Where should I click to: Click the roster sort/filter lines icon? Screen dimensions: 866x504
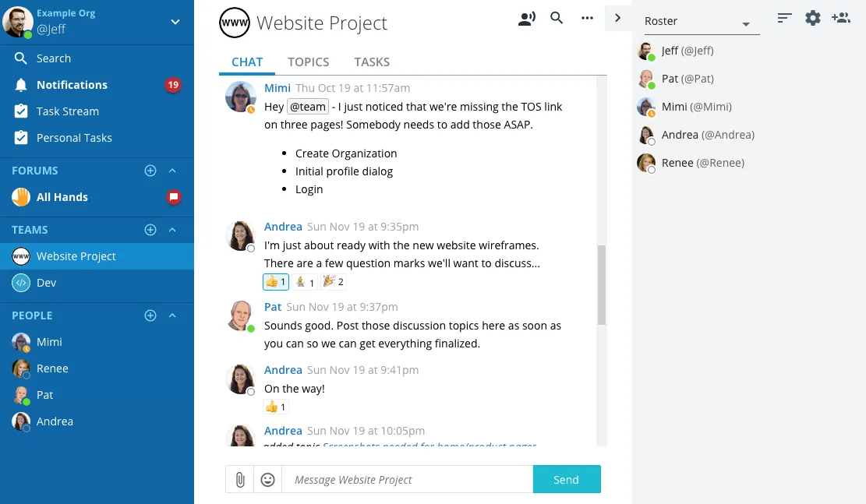pos(784,18)
